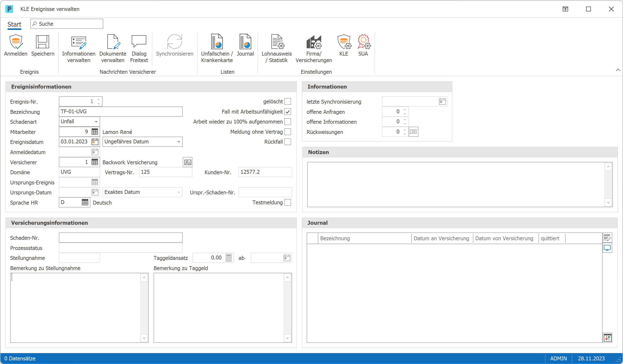Open SUA settings
The width and height of the screenshot is (623, 364).
click(363, 45)
